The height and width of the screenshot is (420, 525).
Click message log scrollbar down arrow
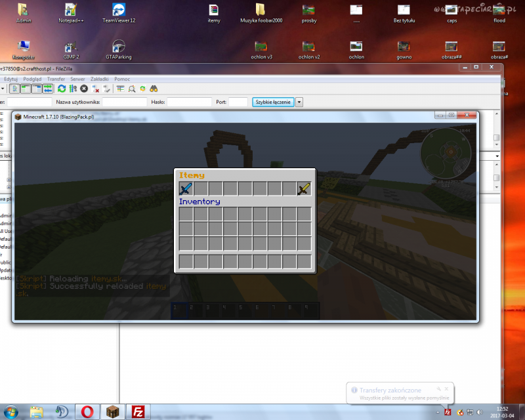[x=497, y=144]
